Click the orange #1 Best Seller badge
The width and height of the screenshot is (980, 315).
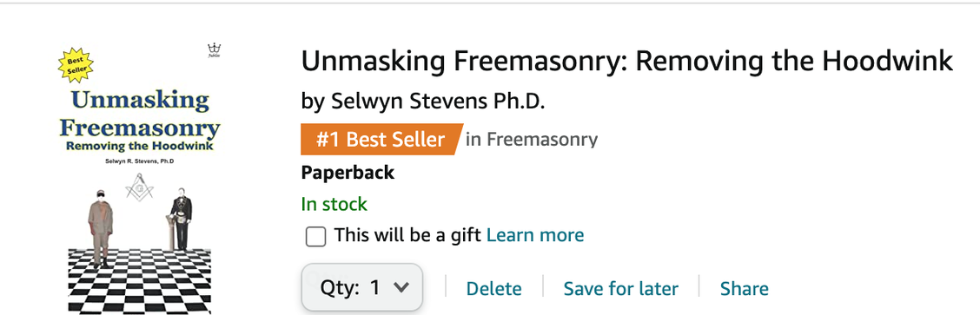[382, 139]
